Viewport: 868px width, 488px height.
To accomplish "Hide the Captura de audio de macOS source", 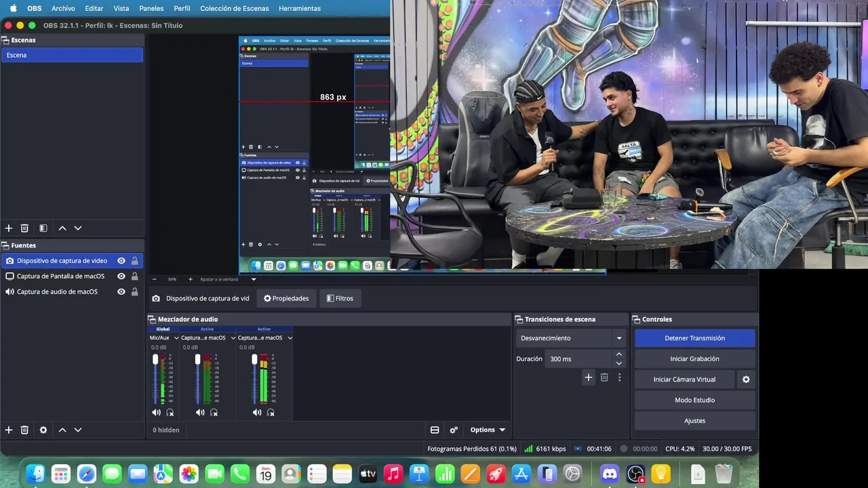I will (121, 292).
